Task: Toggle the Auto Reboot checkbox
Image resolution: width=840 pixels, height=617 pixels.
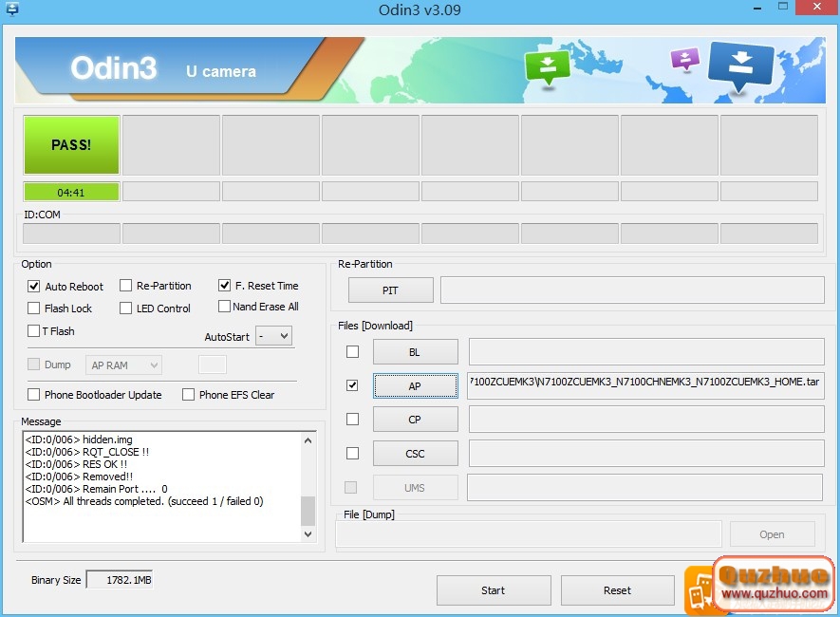Action: point(34,287)
